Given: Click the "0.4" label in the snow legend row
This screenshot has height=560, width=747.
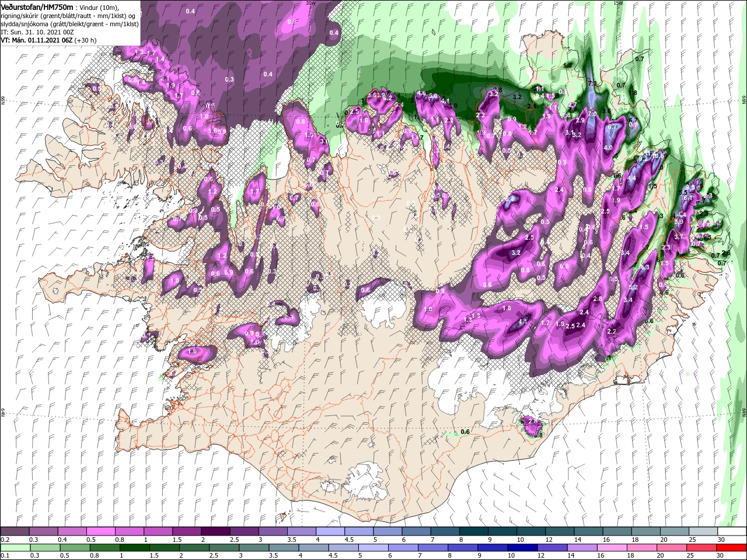Looking at the screenshot, I should 62,540.
